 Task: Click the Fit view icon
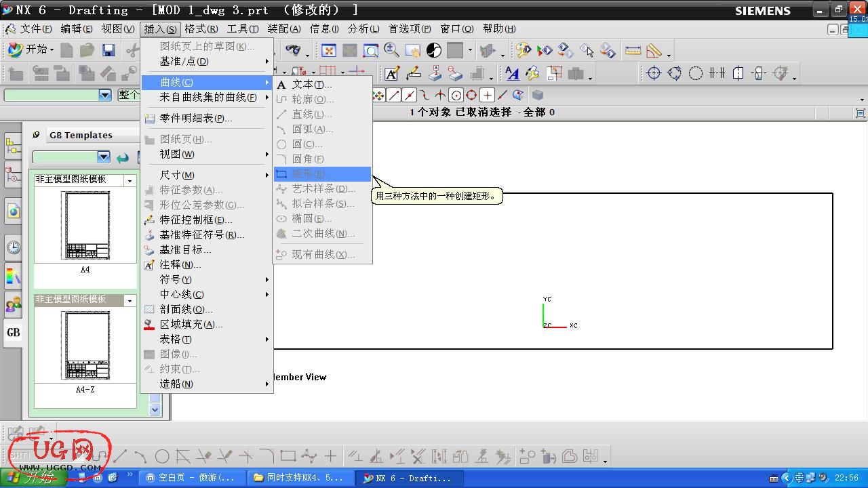pos(329,50)
